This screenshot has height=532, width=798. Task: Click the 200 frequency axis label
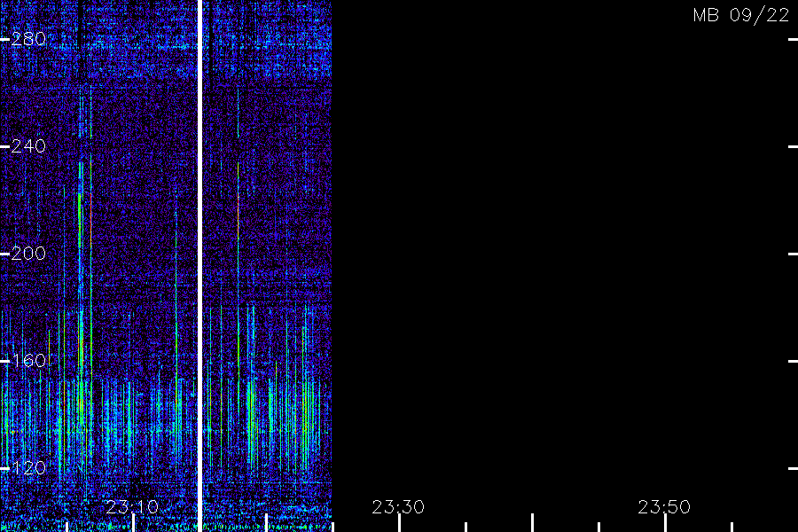pos(28,254)
